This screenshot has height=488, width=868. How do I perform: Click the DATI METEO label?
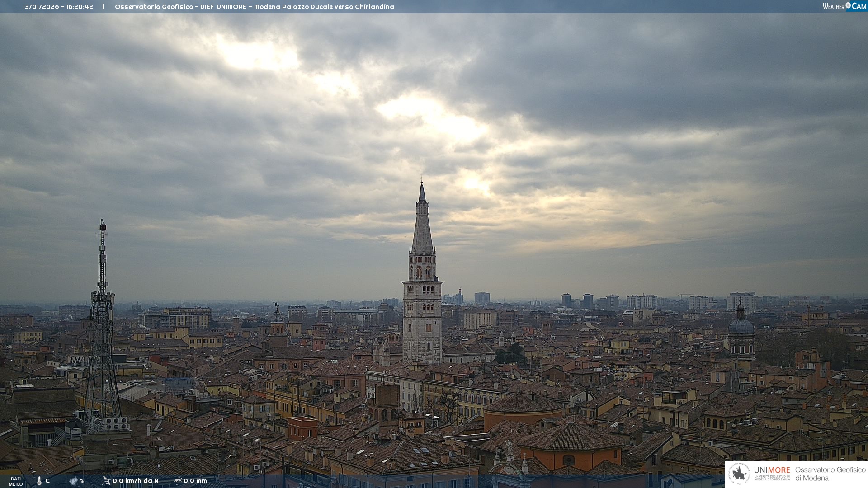click(16, 481)
